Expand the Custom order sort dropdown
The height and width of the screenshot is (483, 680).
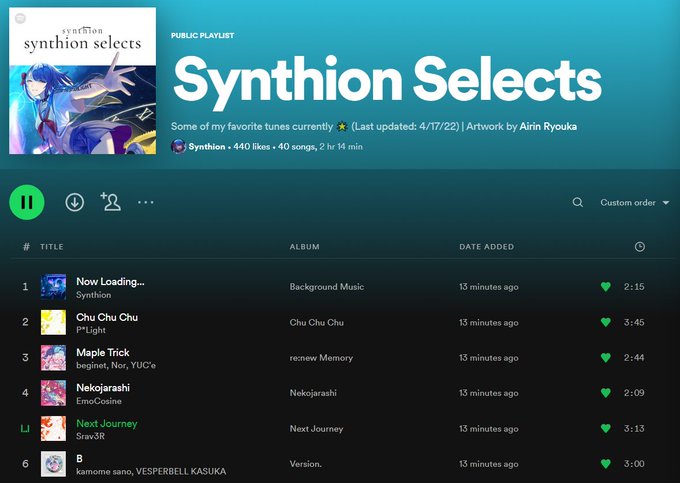(634, 202)
